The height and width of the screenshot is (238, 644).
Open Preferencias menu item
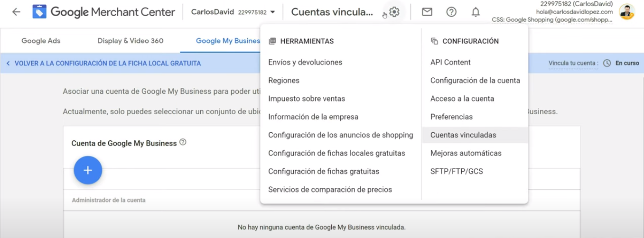(x=451, y=117)
